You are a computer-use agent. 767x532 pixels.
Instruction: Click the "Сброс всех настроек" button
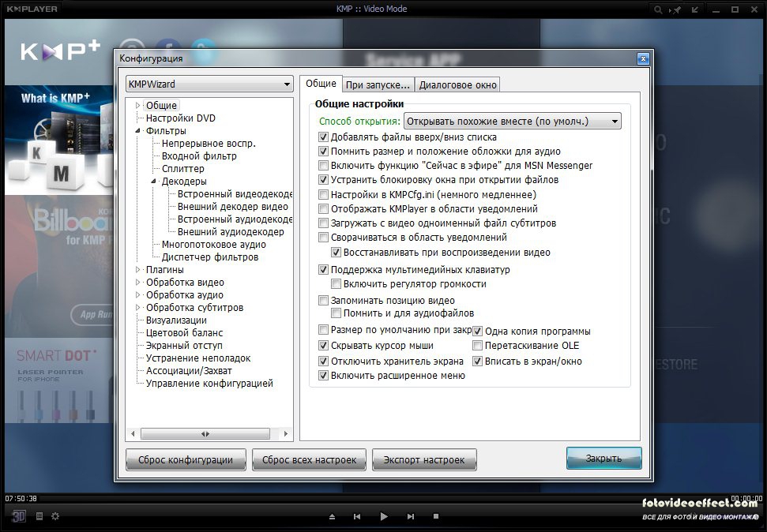(x=309, y=459)
